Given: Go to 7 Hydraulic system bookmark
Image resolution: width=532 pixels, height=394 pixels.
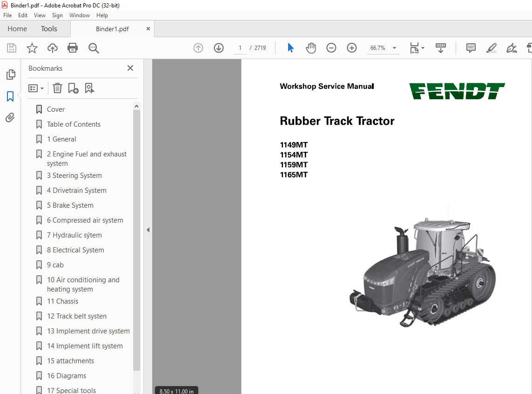Looking at the screenshot, I should point(74,235).
